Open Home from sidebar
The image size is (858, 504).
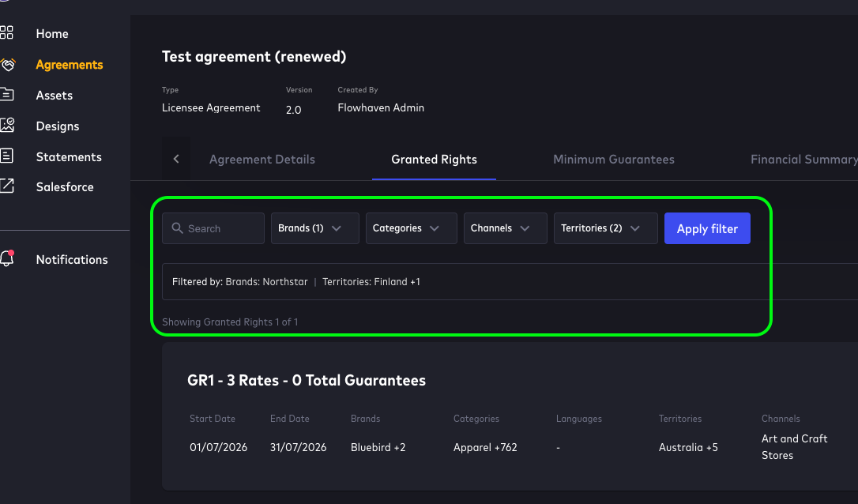click(52, 34)
